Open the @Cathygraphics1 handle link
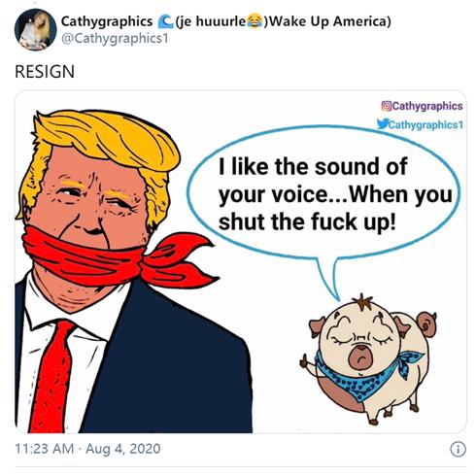The image size is (476, 476). (115, 39)
